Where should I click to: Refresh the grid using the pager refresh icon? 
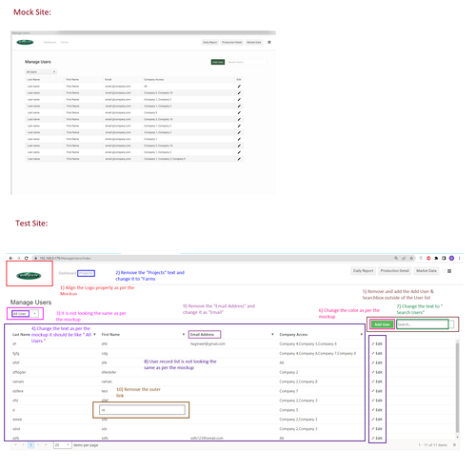[x=454, y=445]
